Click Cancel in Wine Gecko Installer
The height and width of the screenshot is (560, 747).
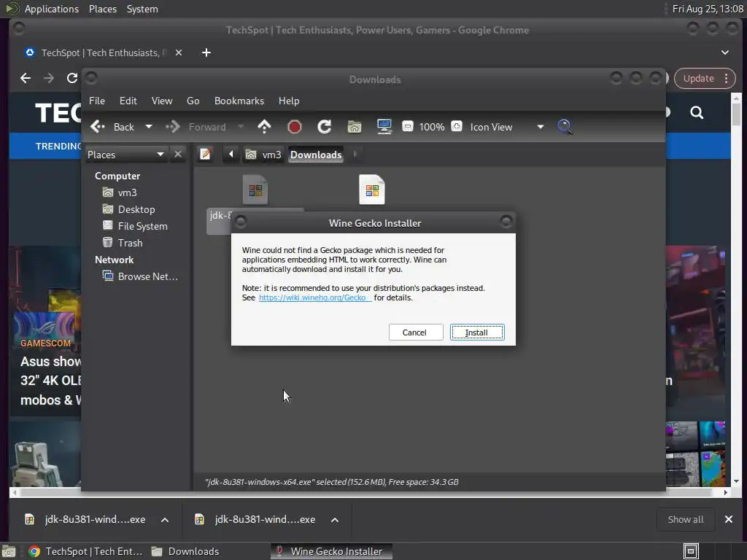click(415, 332)
